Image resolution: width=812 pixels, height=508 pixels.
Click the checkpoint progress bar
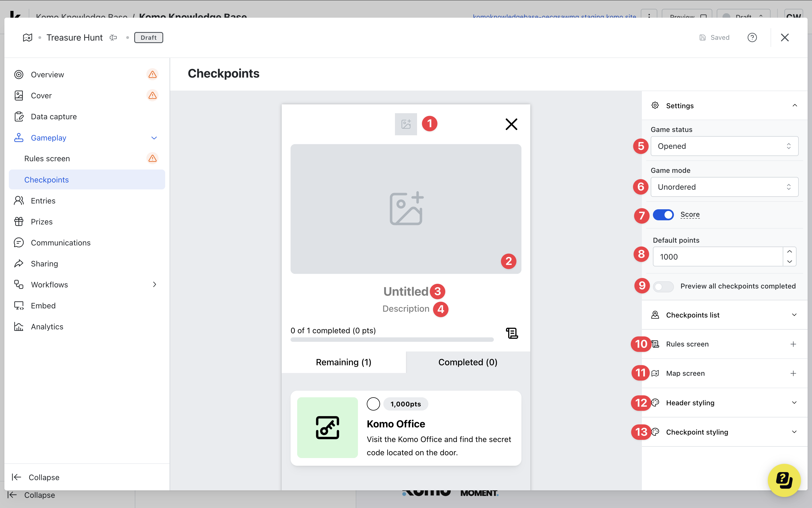[x=392, y=340]
